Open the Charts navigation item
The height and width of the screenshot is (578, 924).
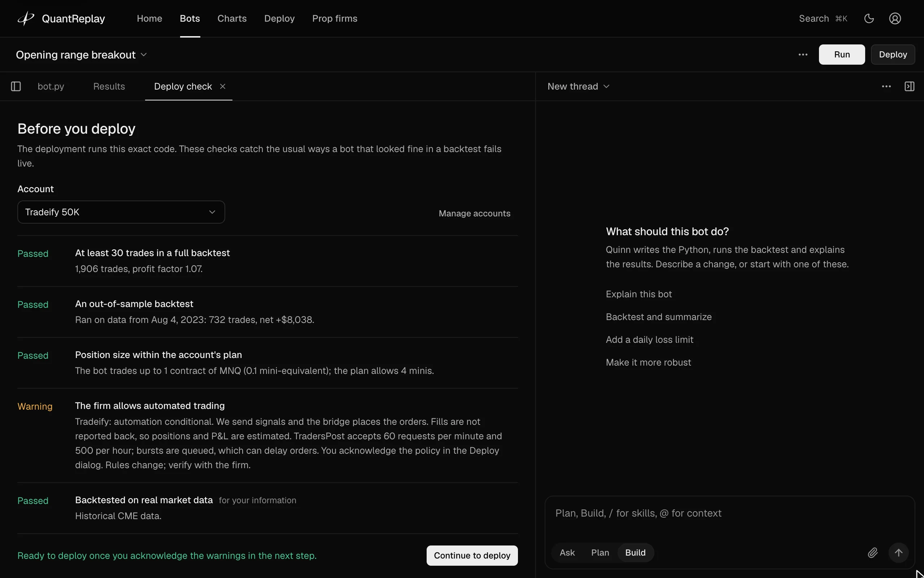232,18
